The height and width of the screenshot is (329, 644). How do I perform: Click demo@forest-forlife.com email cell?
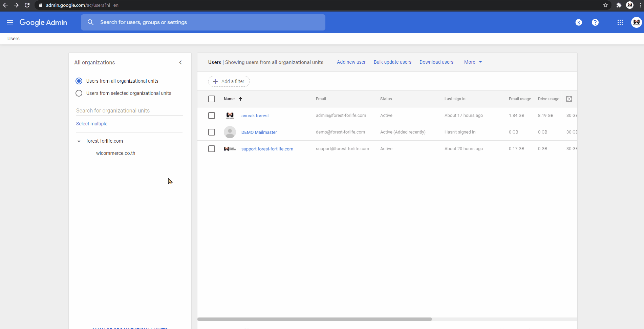point(340,132)
